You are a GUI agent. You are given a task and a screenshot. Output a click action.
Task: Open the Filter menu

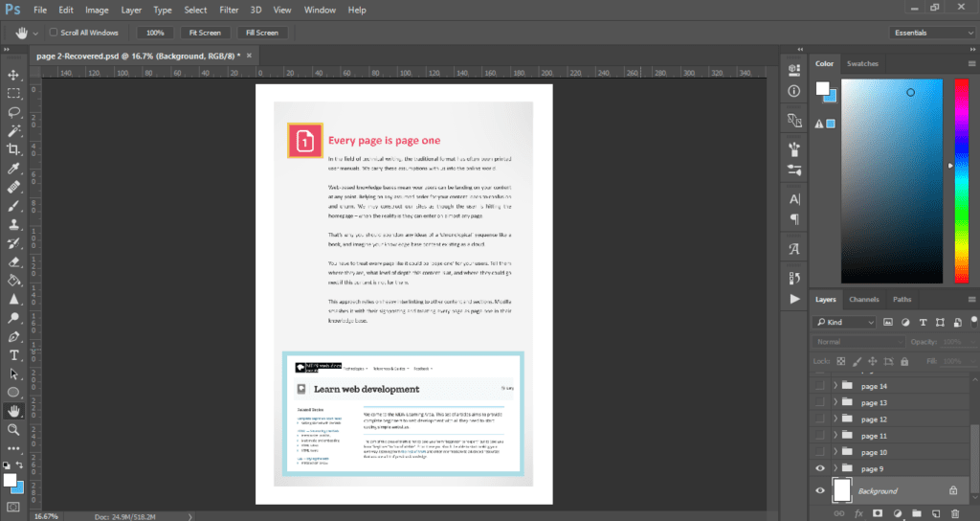[229, 10]
